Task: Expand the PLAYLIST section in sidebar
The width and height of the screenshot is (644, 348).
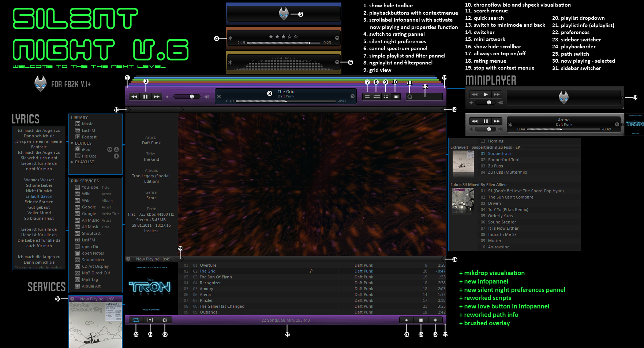Action: point(72,162)
